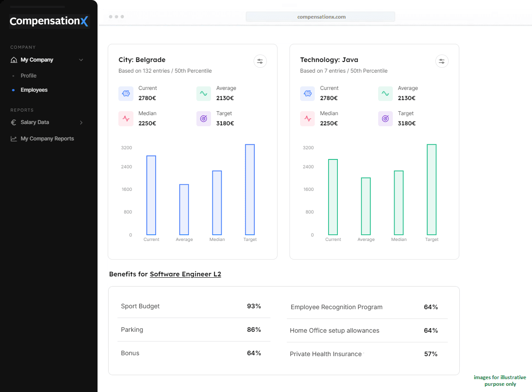Viewport: 532px width, 392px height.
Task: Open the Profile page in sidebar
Action: (x=28, y=76)
